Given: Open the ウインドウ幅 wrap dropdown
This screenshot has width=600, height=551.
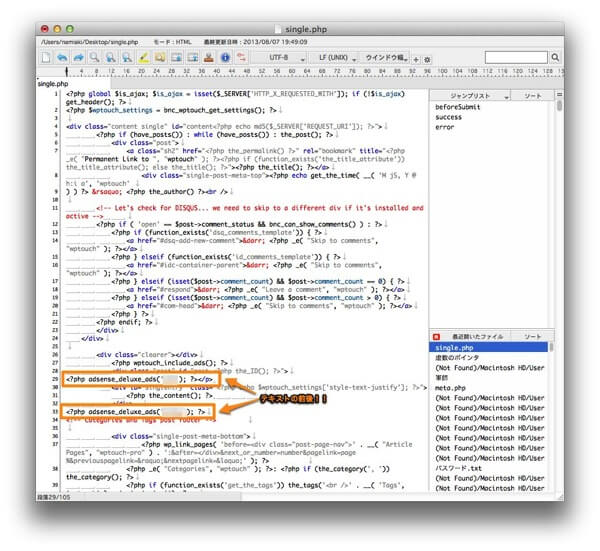Looking at the screenshot, I should pyautogui.click(x=384, y=58).
